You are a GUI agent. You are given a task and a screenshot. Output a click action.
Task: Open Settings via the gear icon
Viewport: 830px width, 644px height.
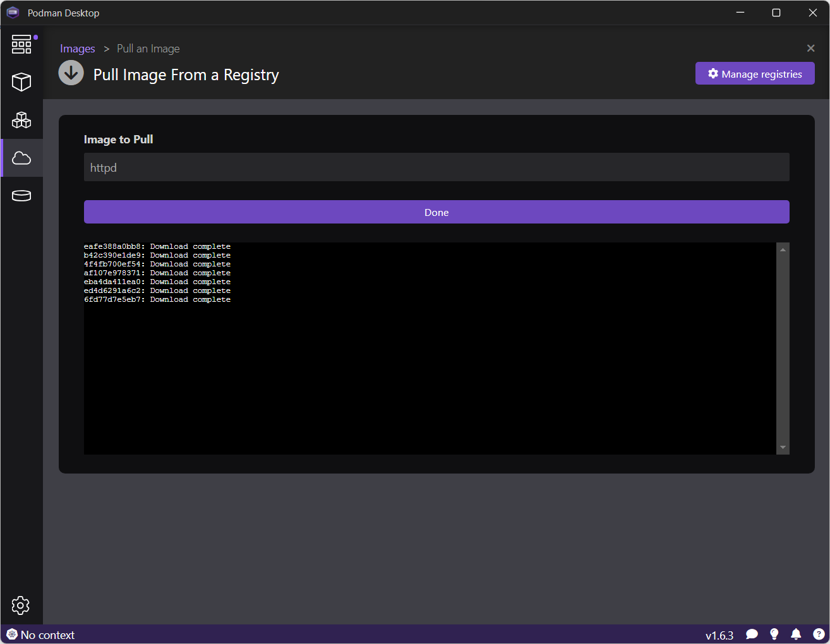coord(21,605)
